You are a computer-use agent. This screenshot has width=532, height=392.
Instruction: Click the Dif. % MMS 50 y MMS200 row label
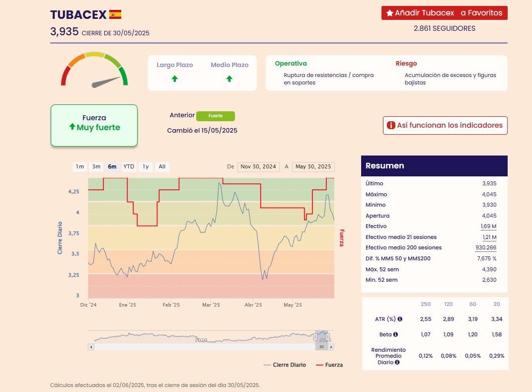(x=398, y=259)
